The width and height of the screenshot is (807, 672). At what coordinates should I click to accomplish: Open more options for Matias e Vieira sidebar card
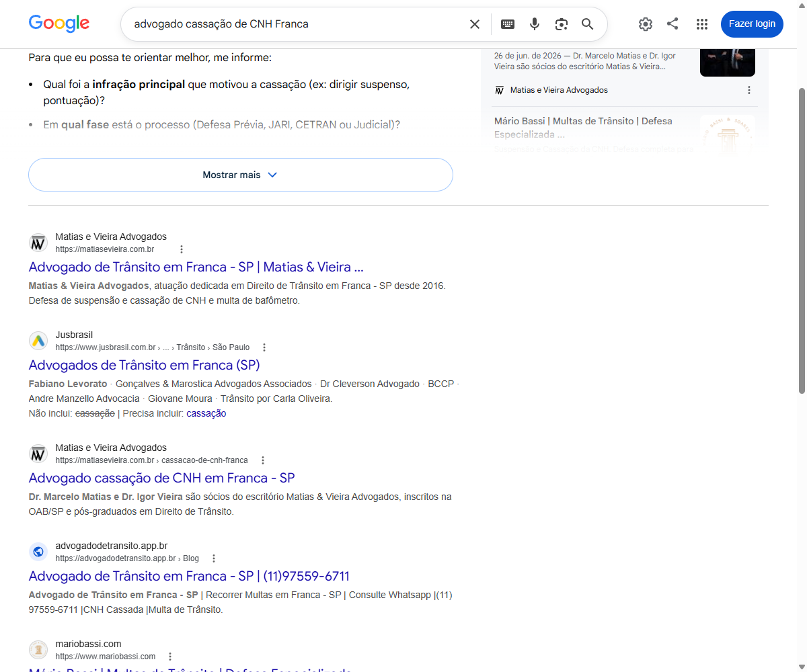[749, 90]
